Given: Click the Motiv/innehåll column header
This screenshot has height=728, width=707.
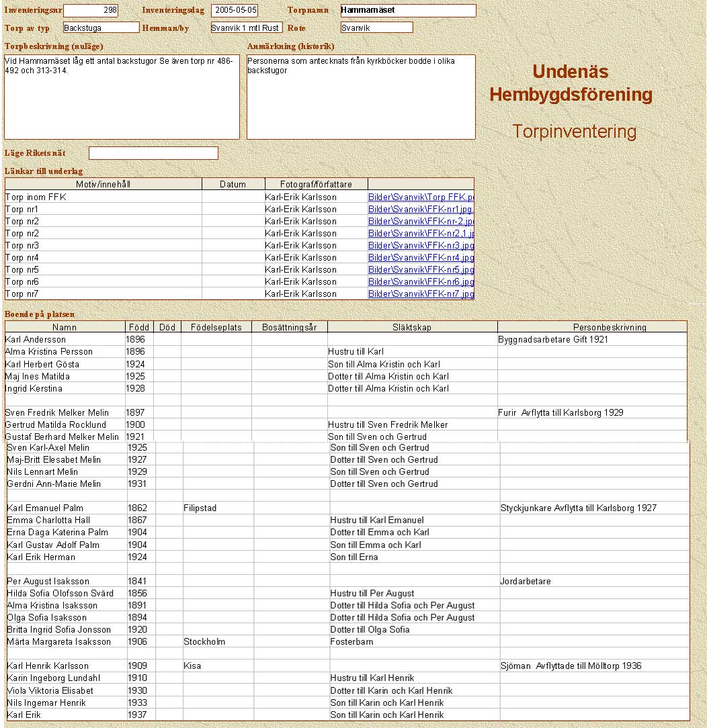Looking at the screenshot, I should point(103,184).
